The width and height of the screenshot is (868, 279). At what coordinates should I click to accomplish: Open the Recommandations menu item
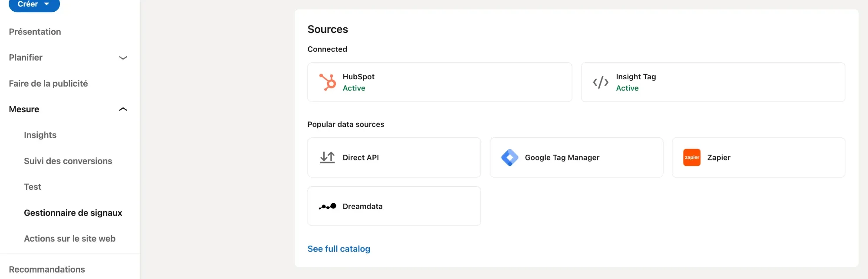pyautogui.click(x=47, y=269)
